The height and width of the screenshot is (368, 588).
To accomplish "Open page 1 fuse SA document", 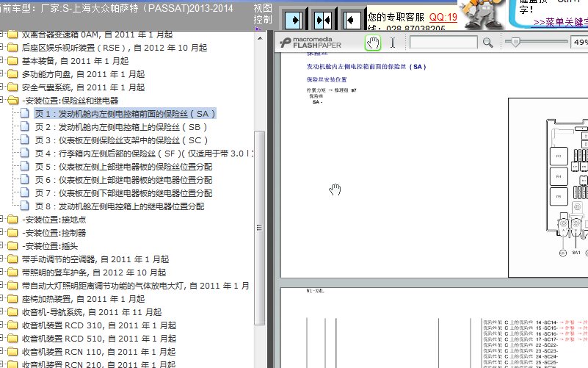I will pos(126,114).
